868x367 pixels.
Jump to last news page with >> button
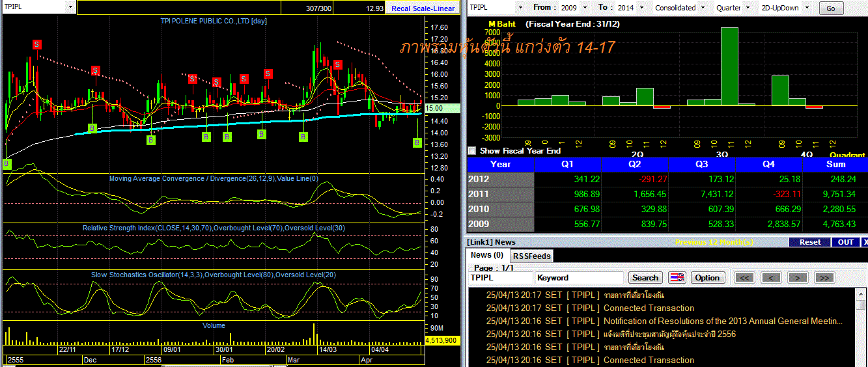click(x=824, y=277)
